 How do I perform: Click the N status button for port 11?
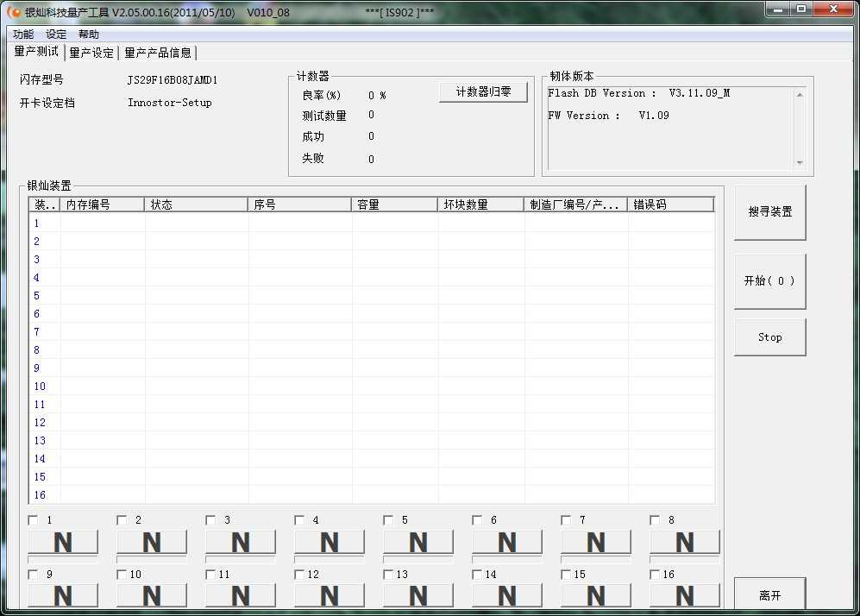pos(240,595)
